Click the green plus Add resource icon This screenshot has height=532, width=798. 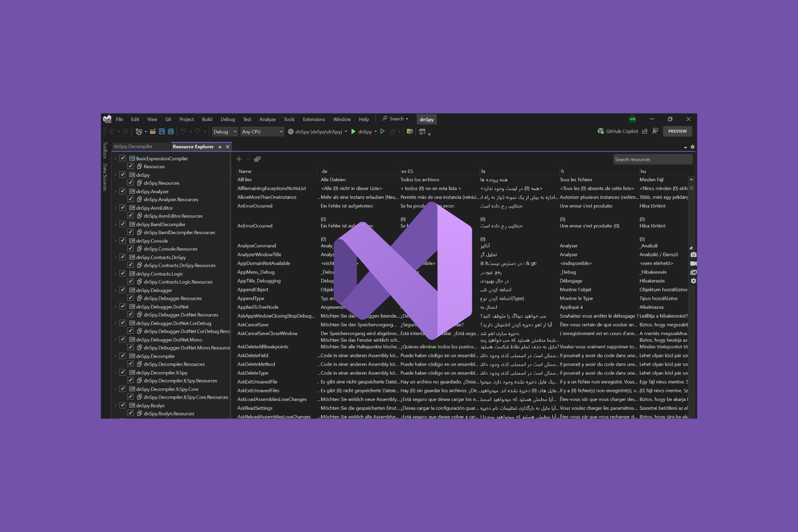239,159
